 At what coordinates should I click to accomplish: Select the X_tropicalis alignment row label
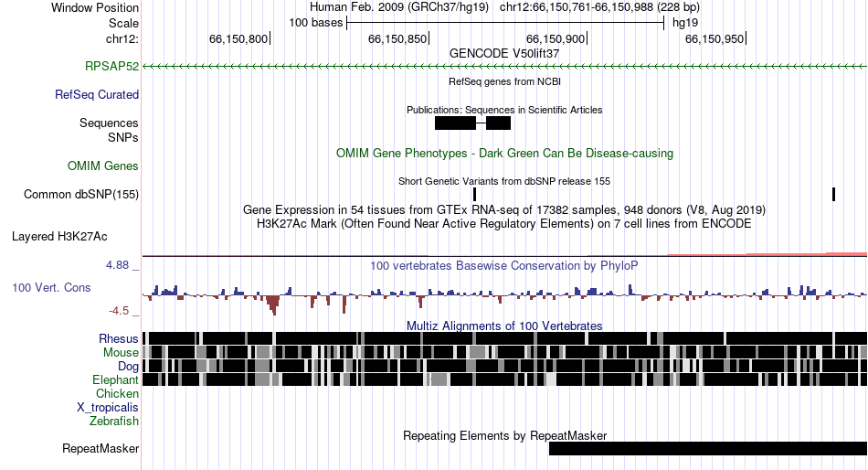coord(108,408)
